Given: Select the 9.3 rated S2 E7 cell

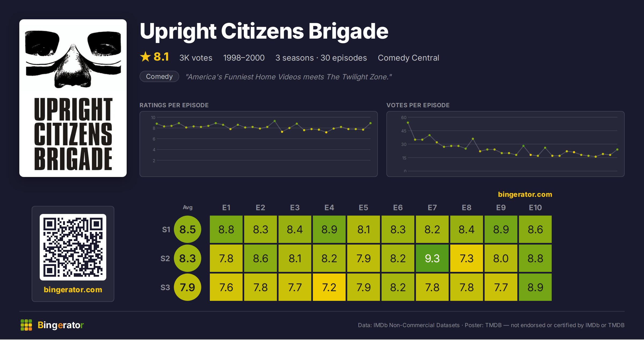Looking at the screenshot, I should point(432,258).
